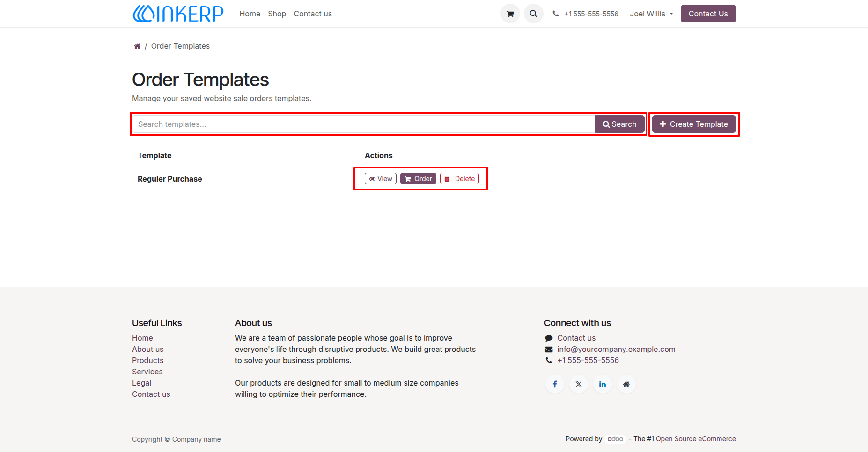Click the Actions column header
The image size is (868, 452).
(379, 155)
